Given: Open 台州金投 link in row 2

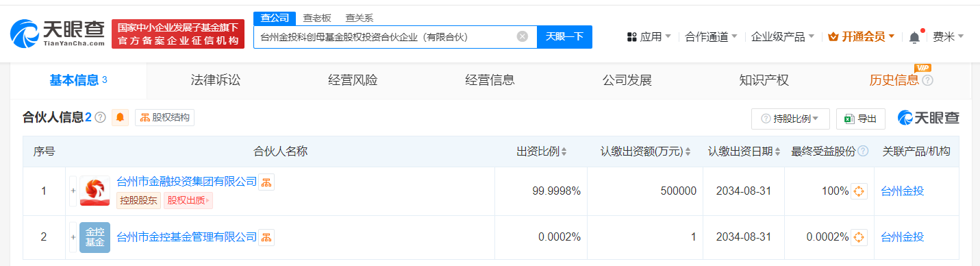Looking at the screenshot, I should [x=902, y=237].
